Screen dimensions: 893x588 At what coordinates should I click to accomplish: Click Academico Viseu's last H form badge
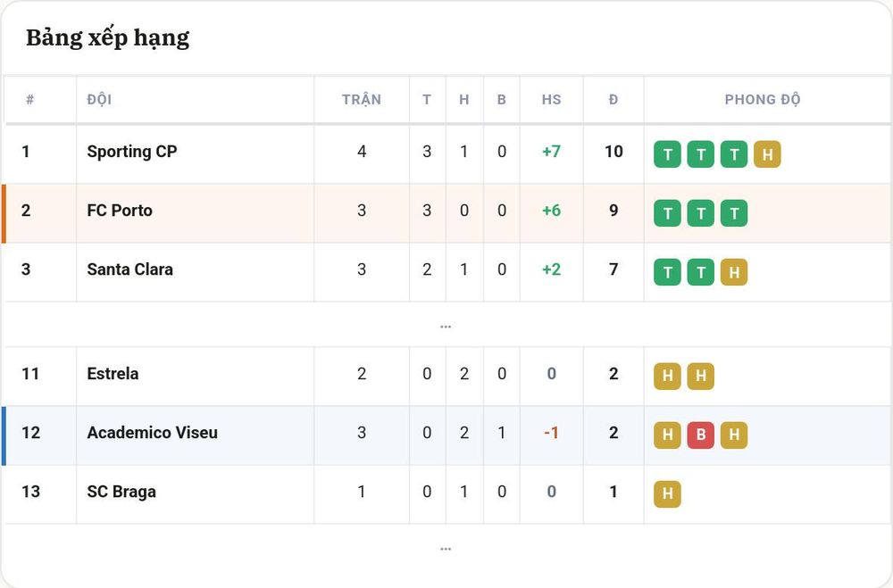pos(733,435)
